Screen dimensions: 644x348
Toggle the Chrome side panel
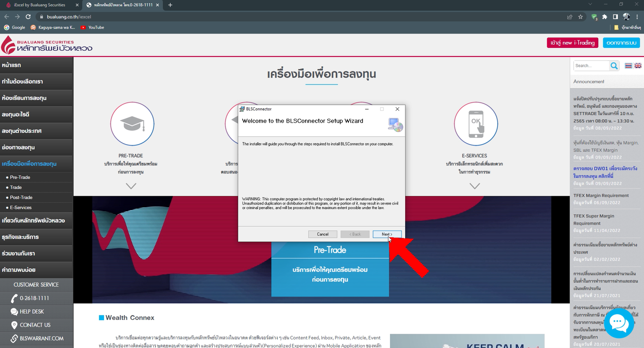tap(615, 17)
